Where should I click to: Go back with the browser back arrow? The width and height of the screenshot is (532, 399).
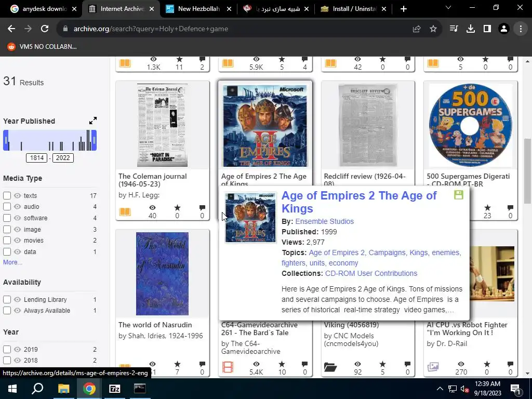[x=11, y=29]
